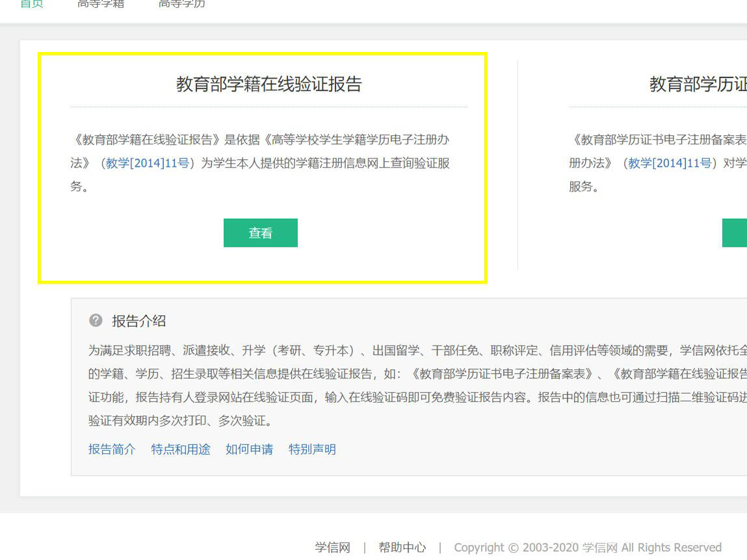Open the 帮助中心 footer link
The width and height of the screenshot is (747, 560).
(x=402, y=547)
